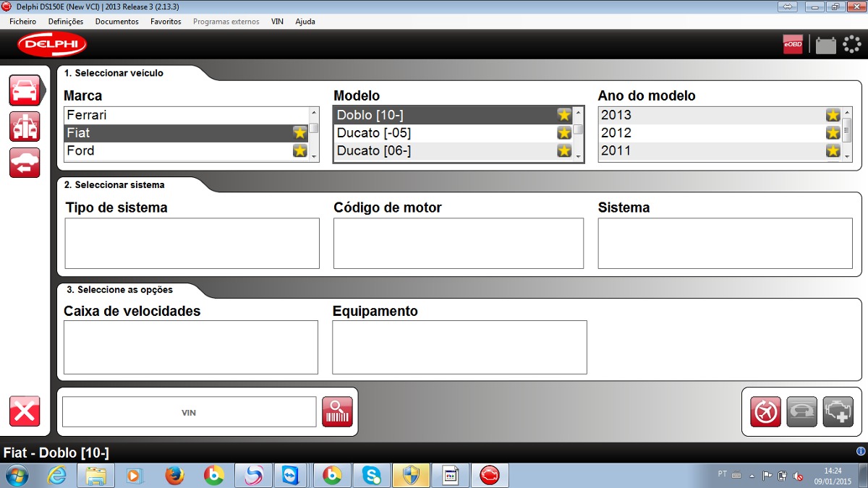The height and width of the screenshot is (488, 868).
Task: Open Windows Explorer folder on taskbar
Action: [96, 476]
